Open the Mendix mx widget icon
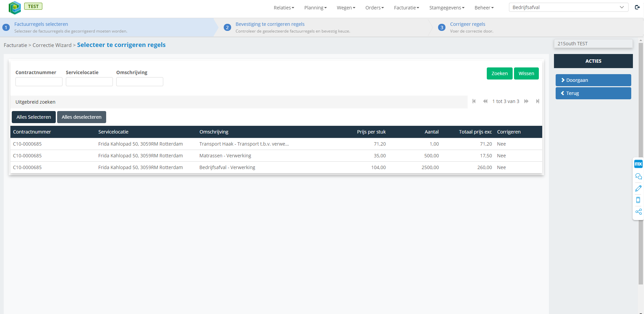This screenshot has width=644, height=314. [x=638, y=164]
